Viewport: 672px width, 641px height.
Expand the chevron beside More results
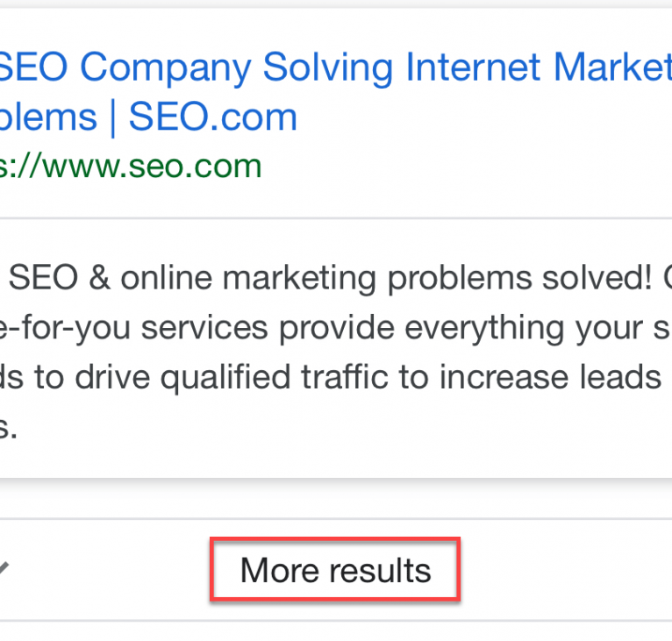(x=4, y=569)
